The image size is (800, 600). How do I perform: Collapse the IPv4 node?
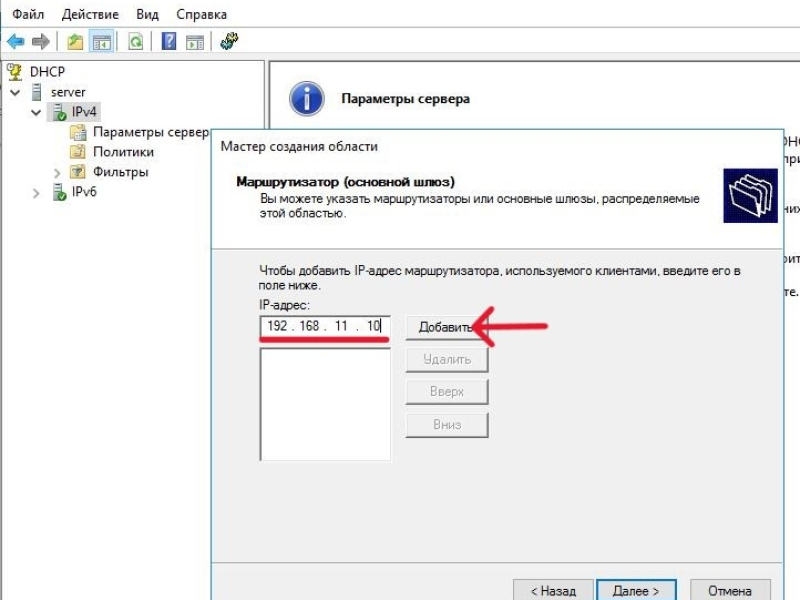[x=36, y=112]
